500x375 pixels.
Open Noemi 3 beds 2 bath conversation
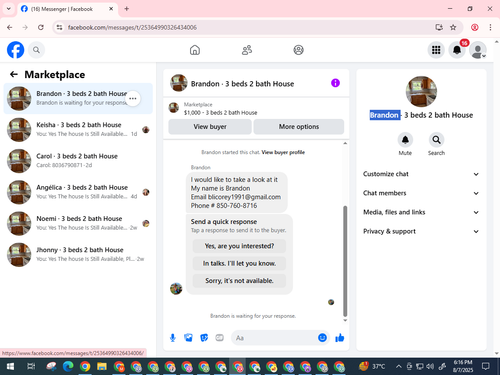point(78,223)
